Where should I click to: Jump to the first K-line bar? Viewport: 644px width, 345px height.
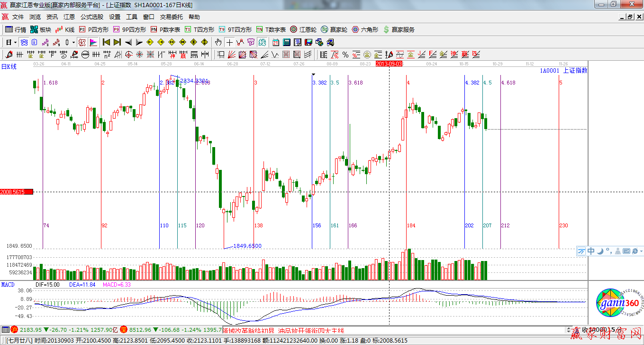pos(106,42)
